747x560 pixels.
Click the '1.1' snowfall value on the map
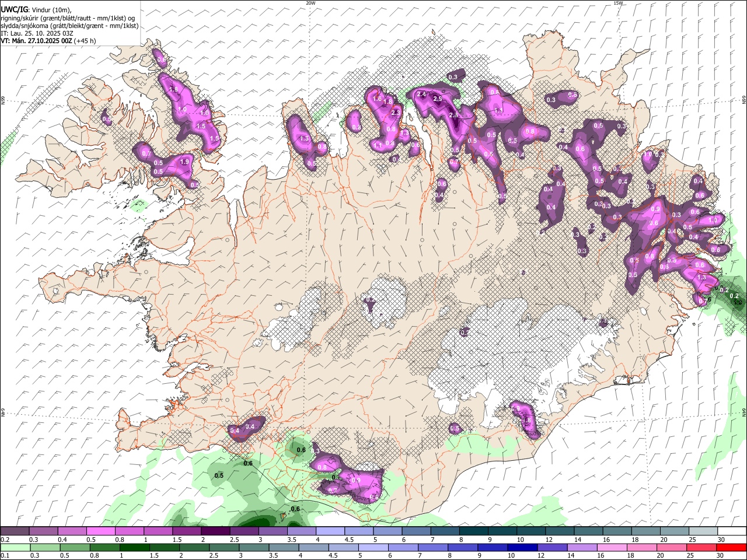pos(378,145)
